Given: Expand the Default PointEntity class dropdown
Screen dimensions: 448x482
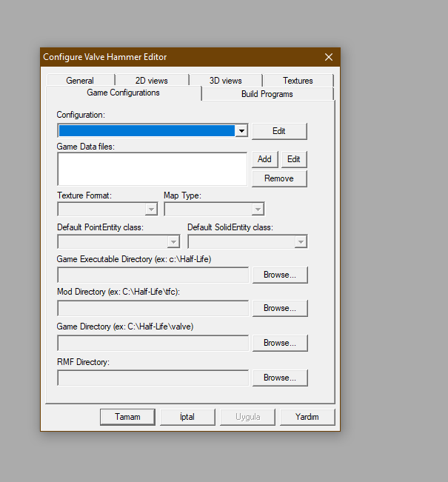Looking at the screenshot, I should click(173, 242).
